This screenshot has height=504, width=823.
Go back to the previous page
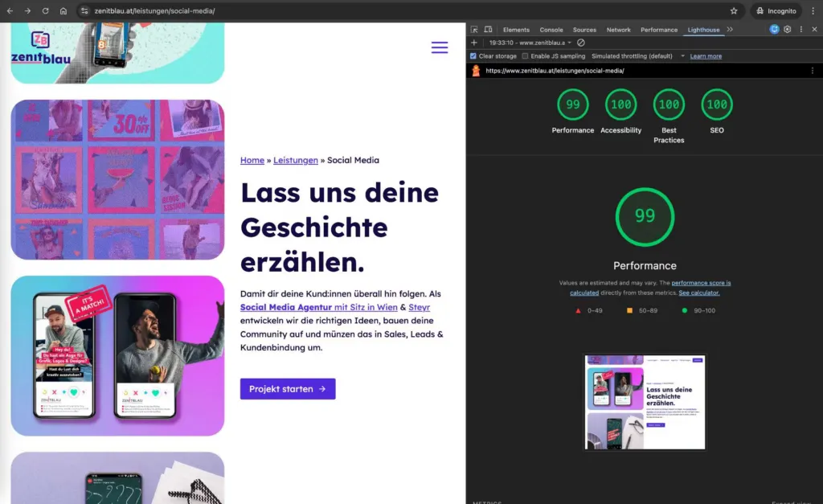pyautogui.click(x=10, y=11)
